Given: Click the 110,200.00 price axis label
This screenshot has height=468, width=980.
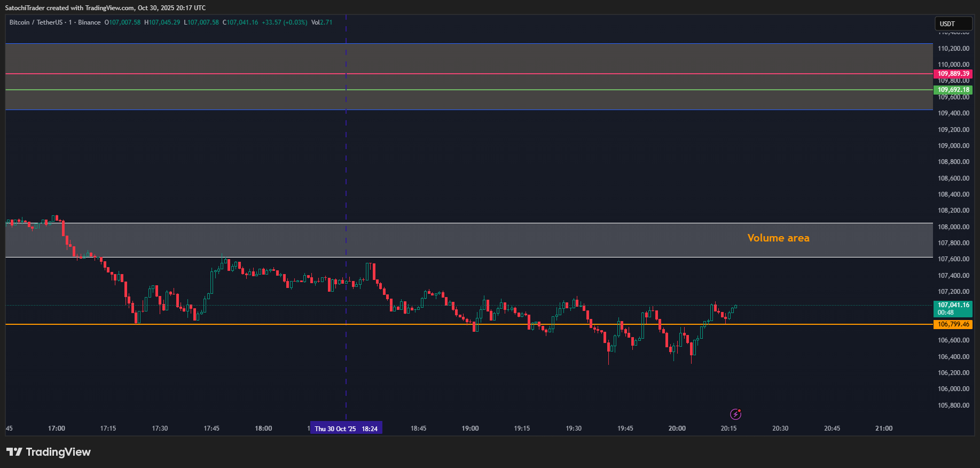Looking at the screenshot, I should (954, 49).
